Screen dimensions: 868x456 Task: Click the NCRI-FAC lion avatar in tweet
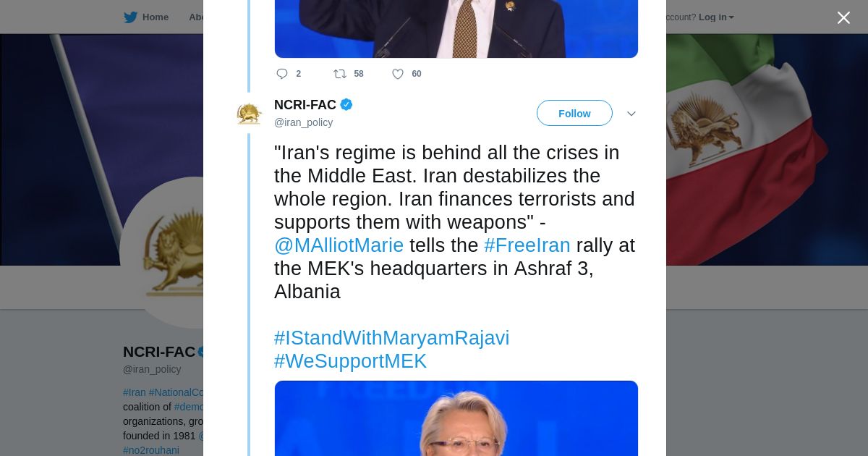(249, 114)
